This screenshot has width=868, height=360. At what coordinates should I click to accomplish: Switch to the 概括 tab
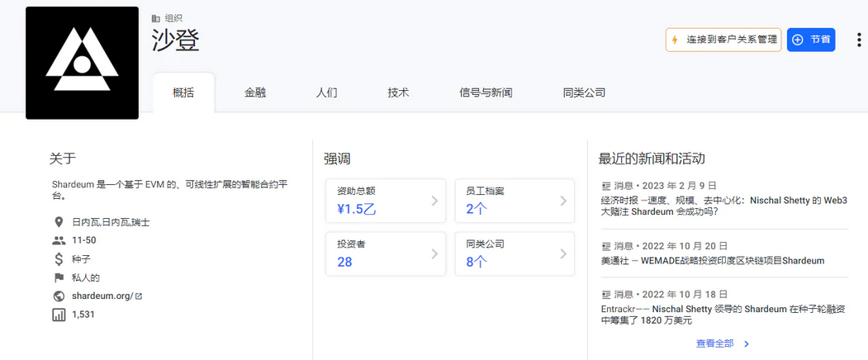pyautogui.click(x=183, y=92)
